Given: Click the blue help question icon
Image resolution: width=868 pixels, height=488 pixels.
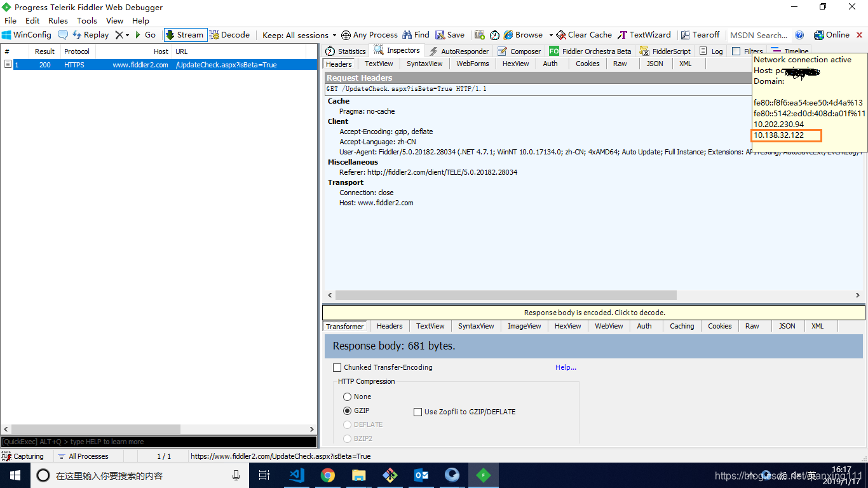Looking at the screenshot, I should pos(799,35).
